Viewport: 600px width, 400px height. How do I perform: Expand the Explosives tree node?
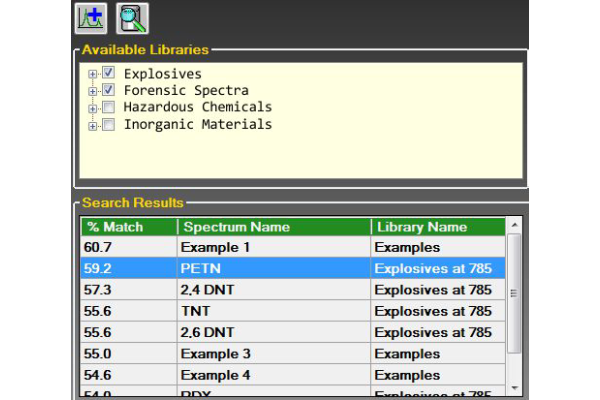pyautogui.click(x=93, y=75)
